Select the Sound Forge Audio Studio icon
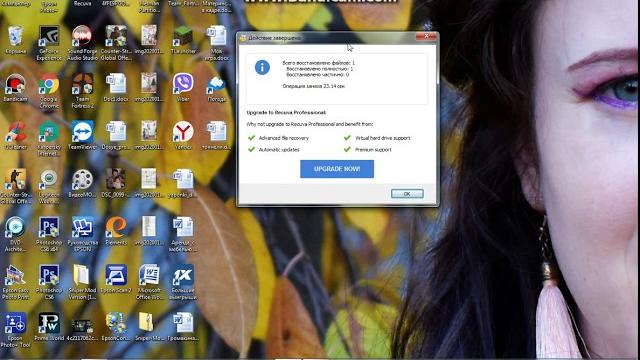Screen dimensions: 640x360 [x=82, y=43]
